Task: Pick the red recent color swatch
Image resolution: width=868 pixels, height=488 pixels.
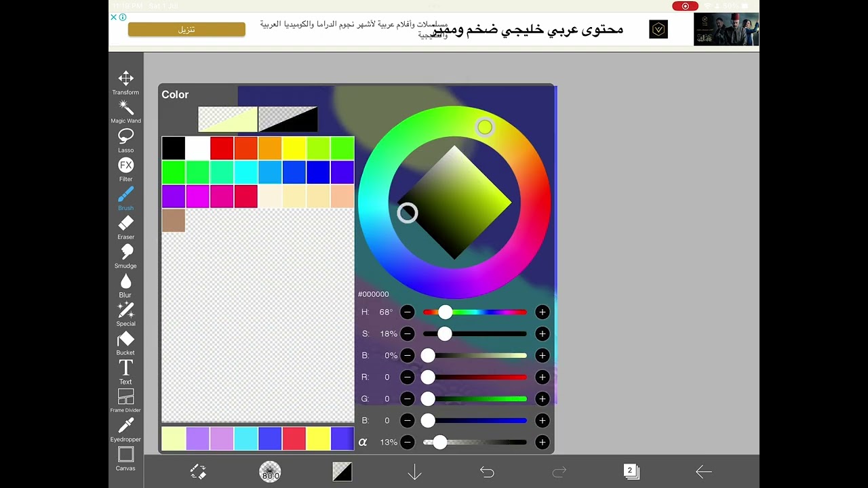Action: click(294, 439)
